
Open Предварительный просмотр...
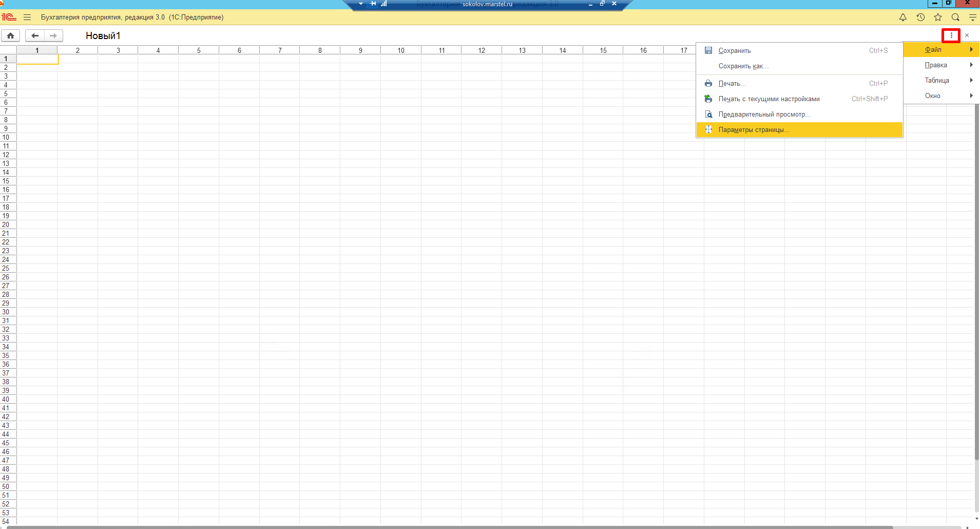799,114
